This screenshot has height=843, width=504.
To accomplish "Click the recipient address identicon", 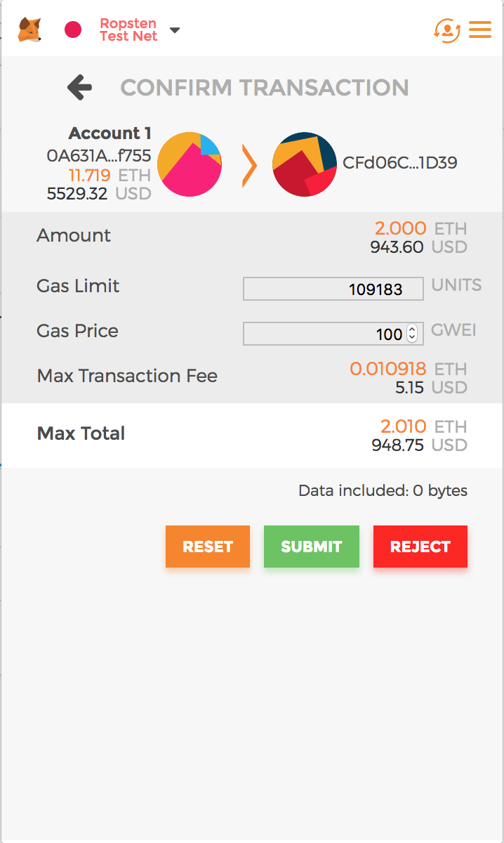I will (x=304, y=164).
